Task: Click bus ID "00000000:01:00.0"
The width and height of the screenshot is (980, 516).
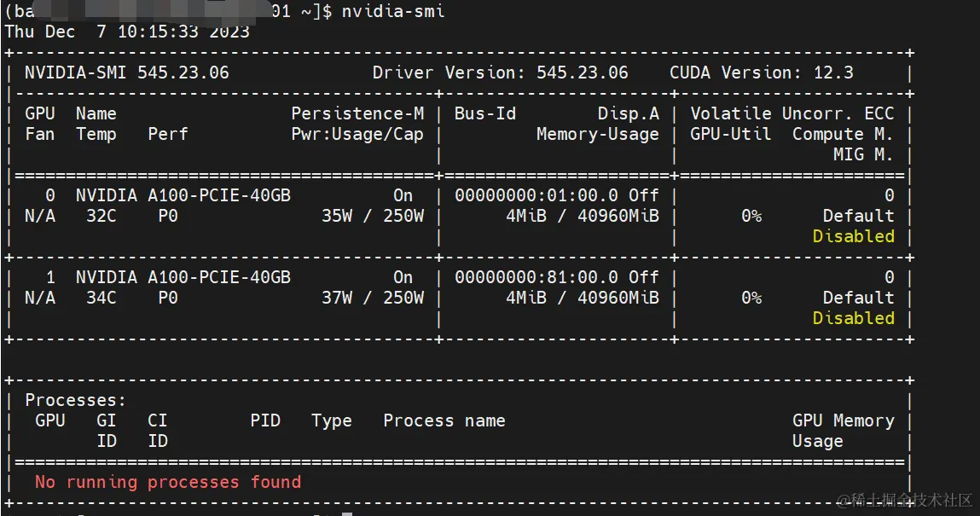Action: 536,195
